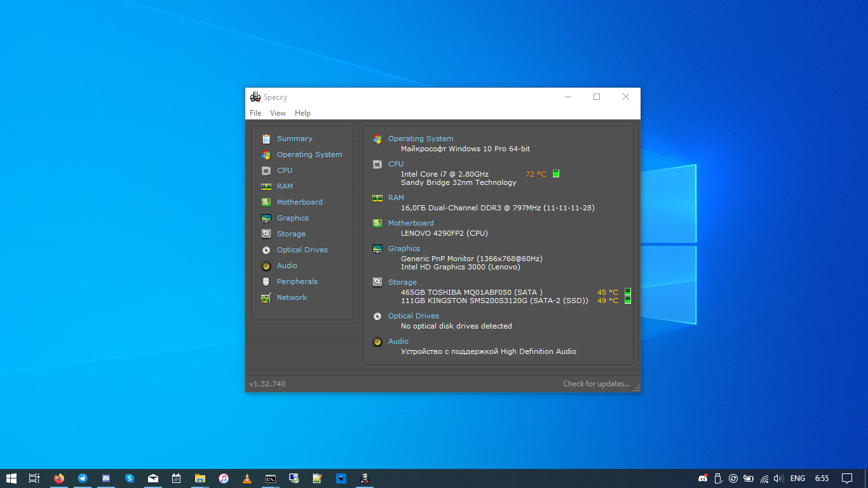
Task: Click the CPU chip icon in the sidebar
Action: pos(266,170)
